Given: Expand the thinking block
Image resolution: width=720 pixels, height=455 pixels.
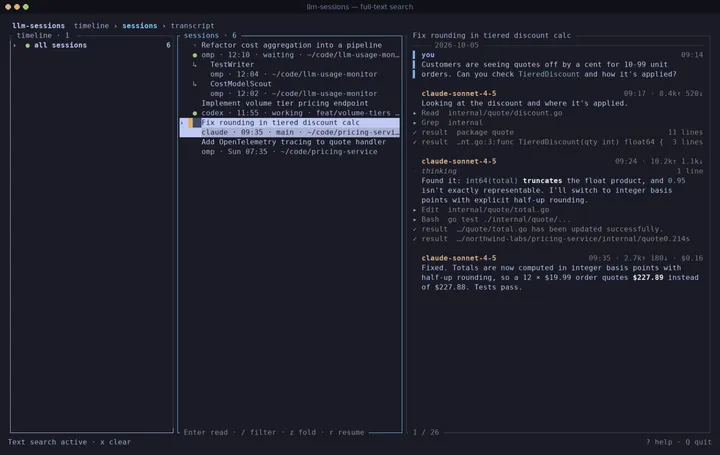Looking at the screenshot, I should (x=439, y=171).
